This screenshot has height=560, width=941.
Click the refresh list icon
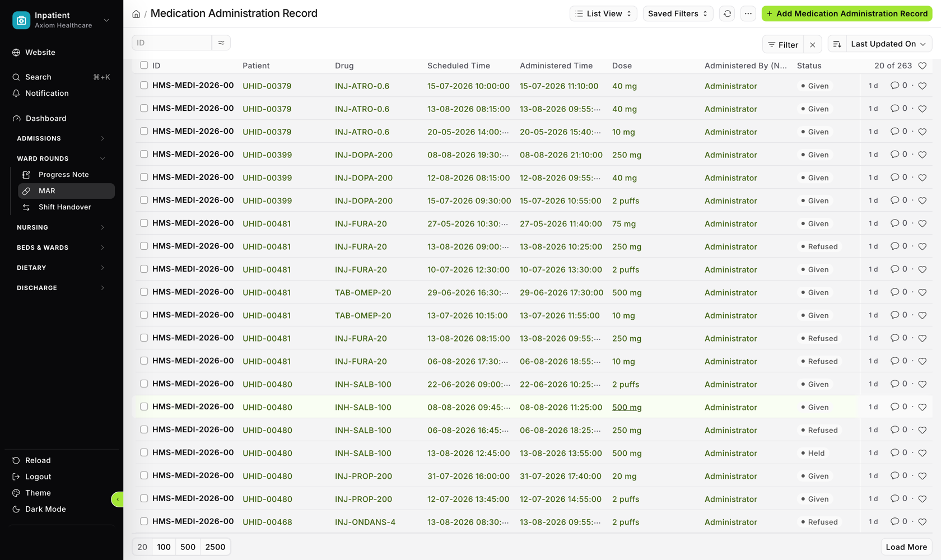click(x=727, y=13)
